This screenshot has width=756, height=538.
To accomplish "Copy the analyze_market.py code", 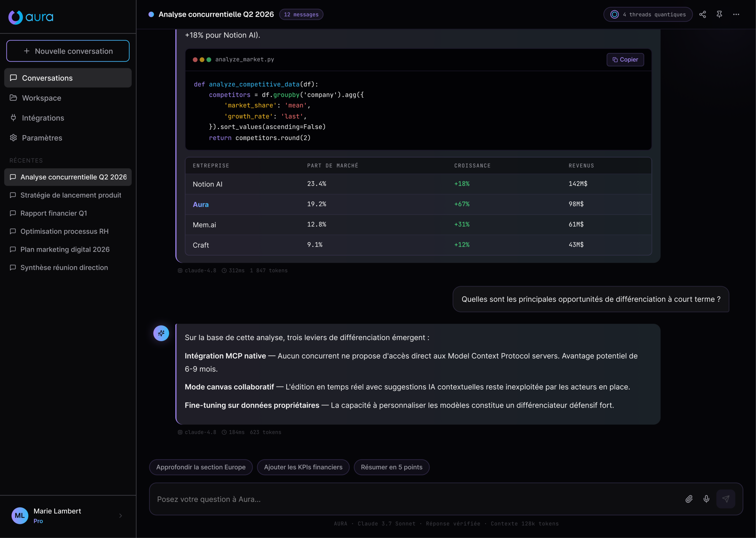I will [x=625, y=60].
